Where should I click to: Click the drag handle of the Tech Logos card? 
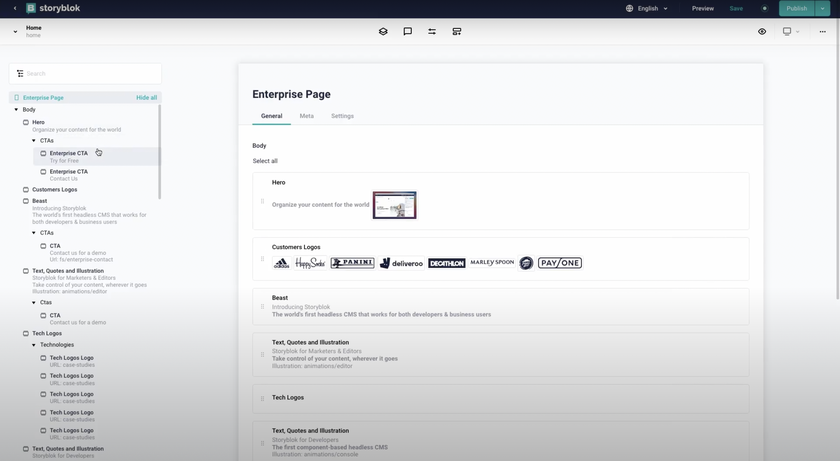pyautogui.click(x=262, y=398)
